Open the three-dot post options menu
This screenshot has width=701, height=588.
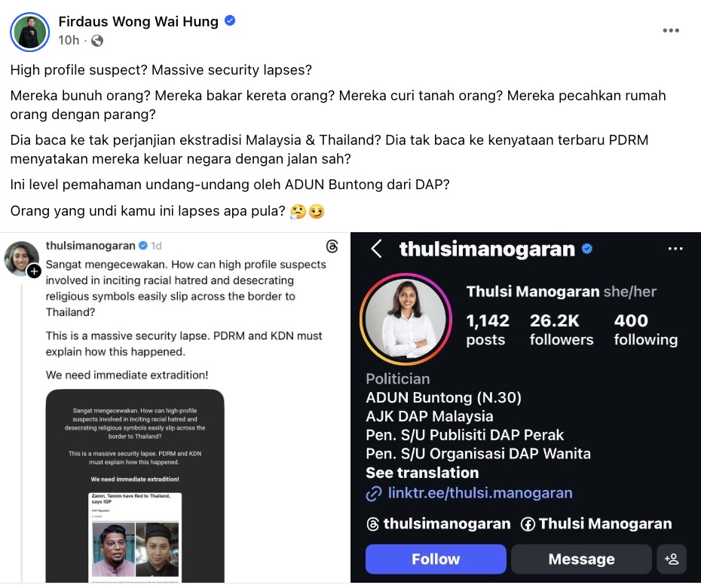click(x=671, y=30)
